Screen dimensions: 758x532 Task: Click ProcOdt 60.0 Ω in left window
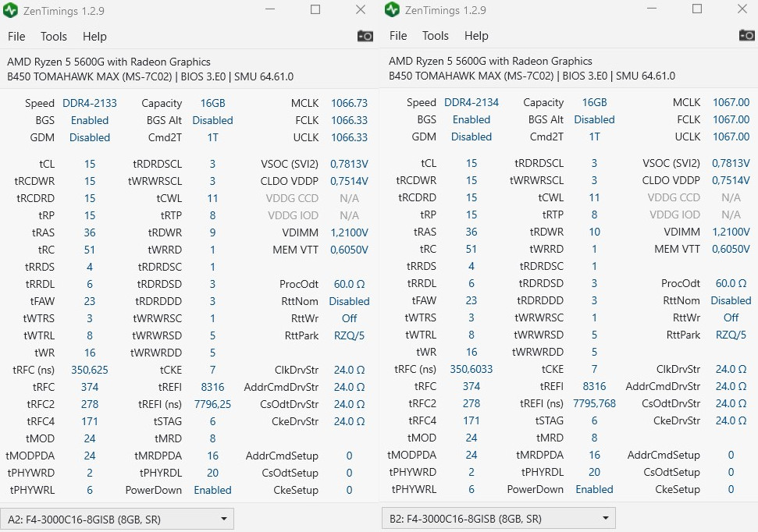click(349, 284)
